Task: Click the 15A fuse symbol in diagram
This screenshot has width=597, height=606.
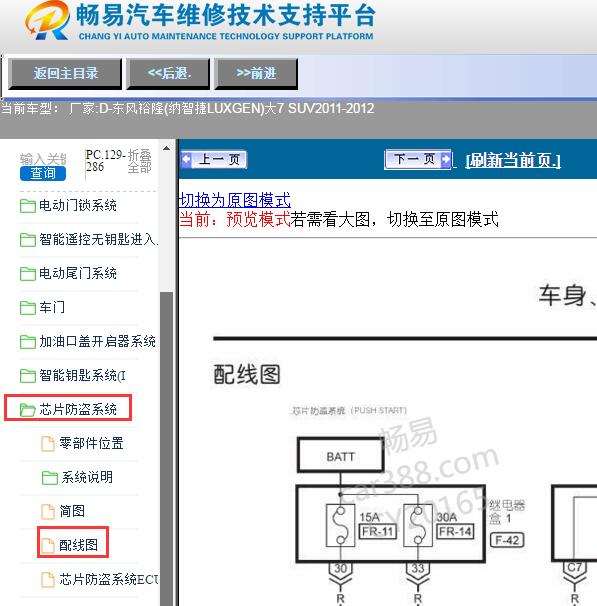Action: pyautogui.click(x=340, y=526)
